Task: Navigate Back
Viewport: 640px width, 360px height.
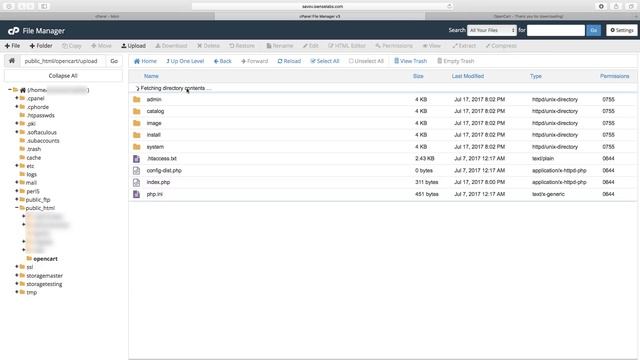Action: [222, 61]
